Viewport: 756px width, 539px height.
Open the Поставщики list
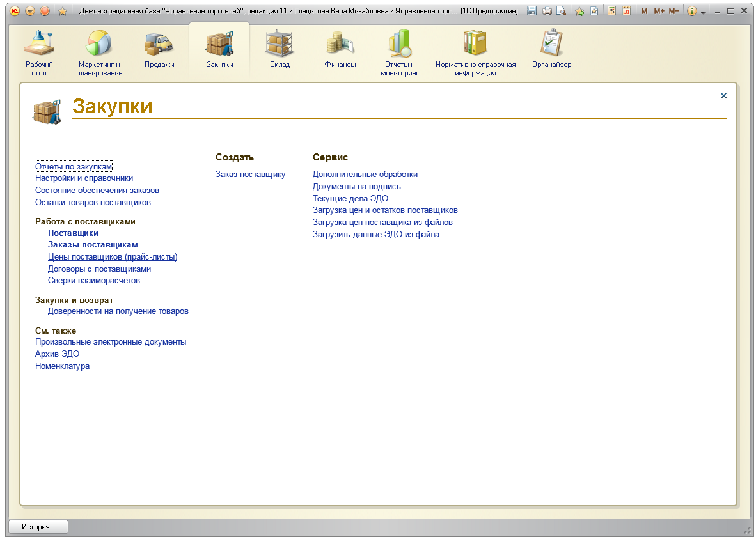click(x=73, y=233)
